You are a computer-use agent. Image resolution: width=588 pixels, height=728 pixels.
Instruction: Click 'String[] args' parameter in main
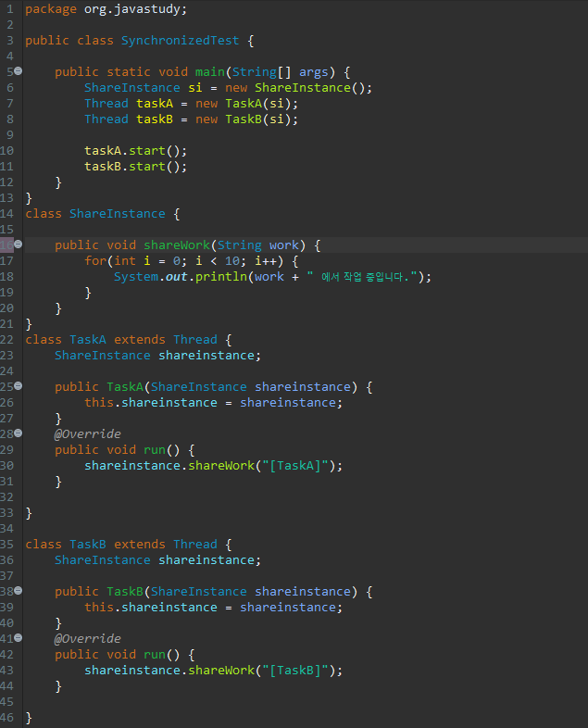pos(280,72)
